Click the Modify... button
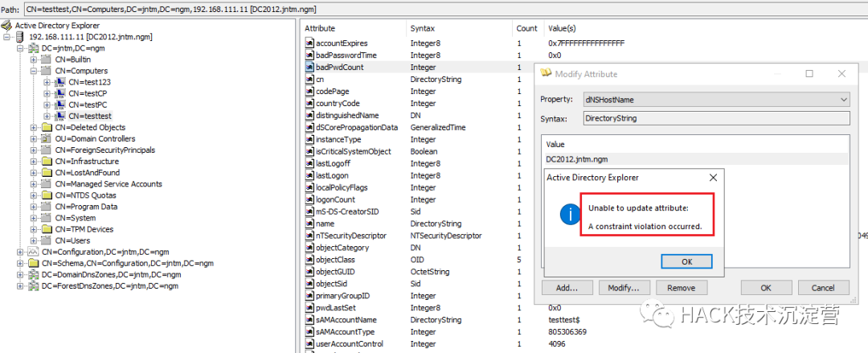868x353 pixels. pos(624,288)
